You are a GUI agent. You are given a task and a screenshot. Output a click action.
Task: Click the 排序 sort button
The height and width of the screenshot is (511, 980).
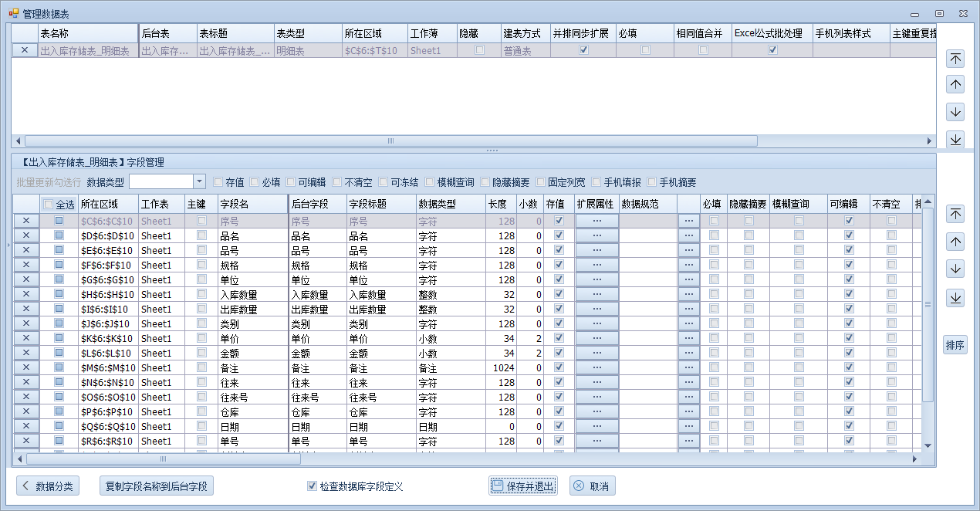tap(955, 345)
